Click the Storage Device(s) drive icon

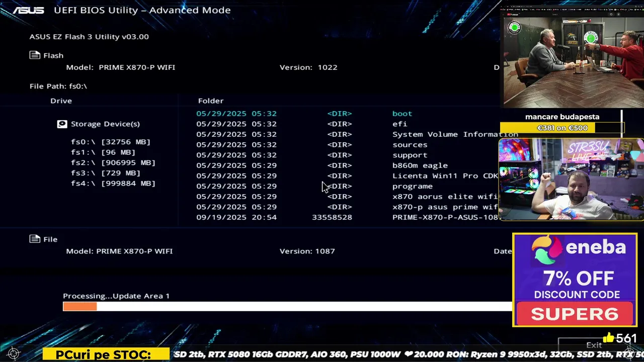point(62,124)
